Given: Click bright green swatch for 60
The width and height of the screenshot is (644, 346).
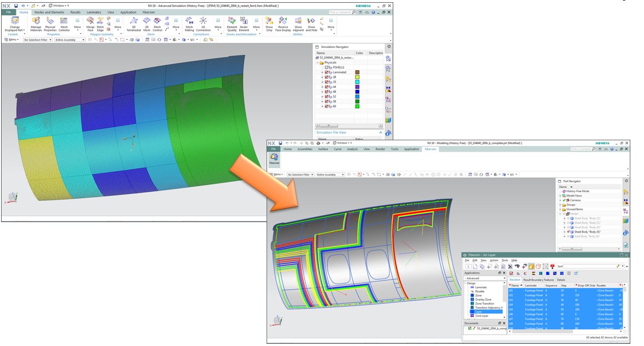Looking at the screenshot, I should (357, 106).
